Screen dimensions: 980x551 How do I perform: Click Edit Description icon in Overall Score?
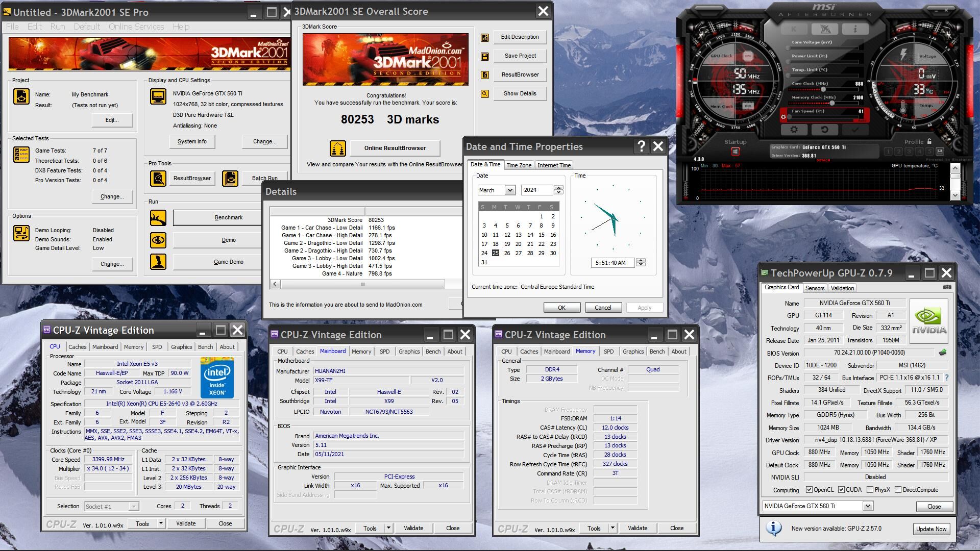click(484, 37)
